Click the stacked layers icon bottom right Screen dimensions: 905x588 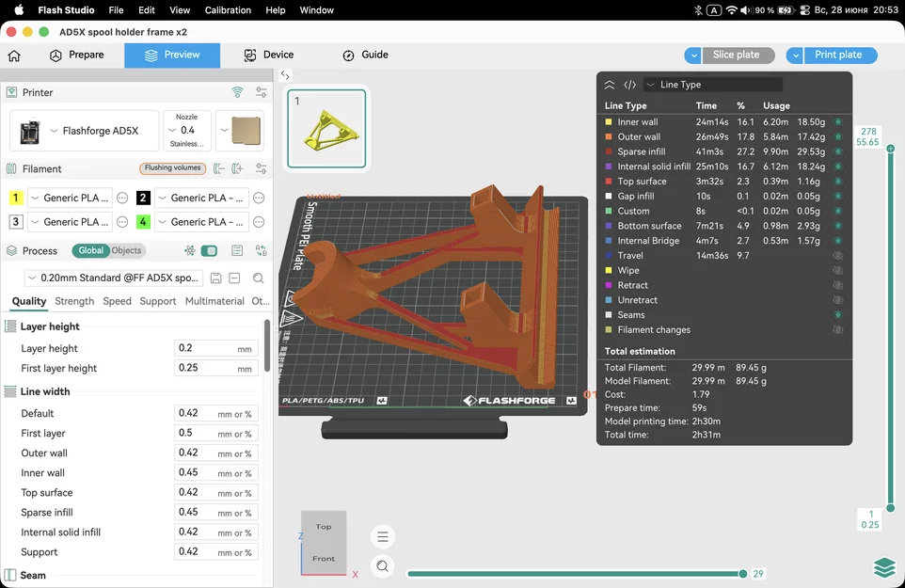point(884,567)
